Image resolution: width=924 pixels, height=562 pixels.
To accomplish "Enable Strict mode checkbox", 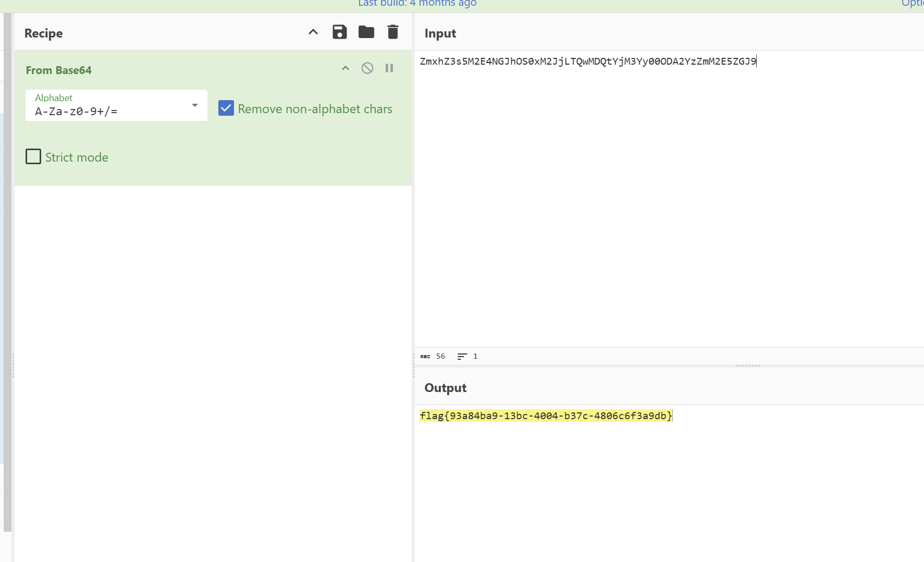I will pos(33,156).
